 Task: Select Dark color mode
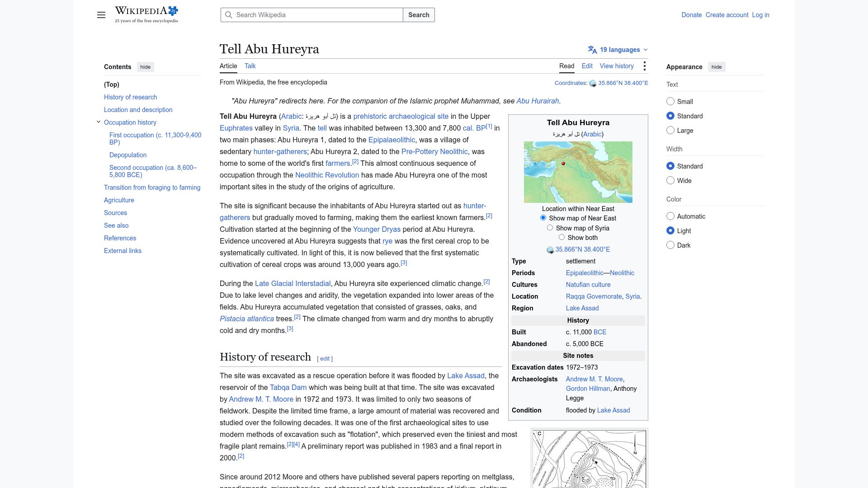coord(670,245)
